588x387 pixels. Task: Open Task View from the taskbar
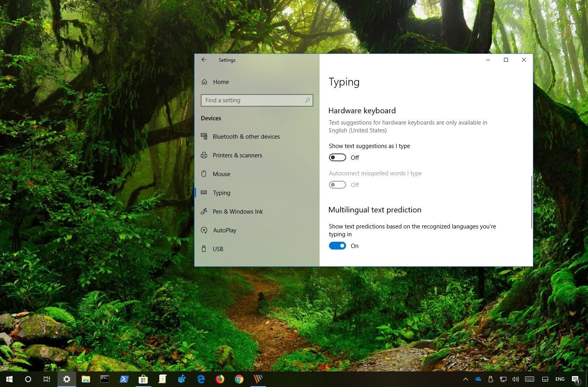click(x=47, y=379)
